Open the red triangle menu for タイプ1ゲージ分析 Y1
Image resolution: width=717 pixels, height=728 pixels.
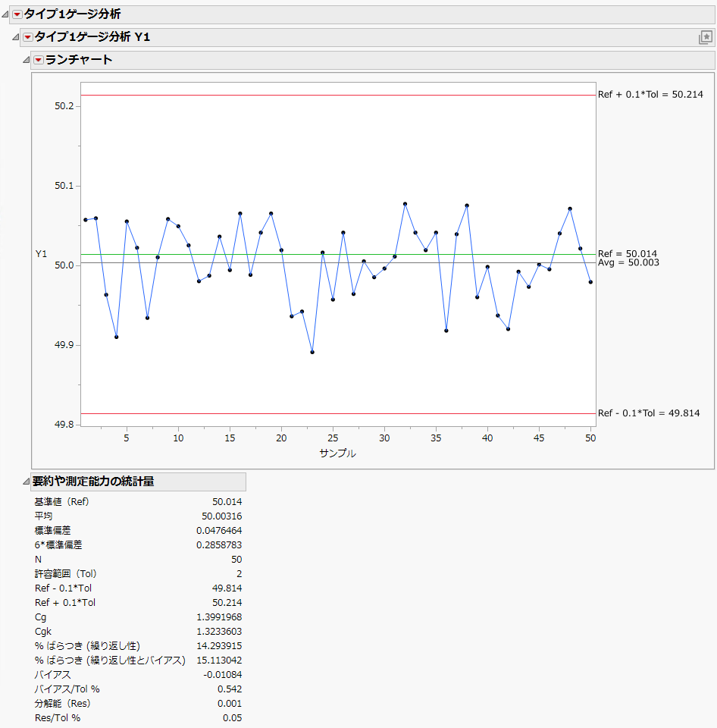click(x=27, y=35)
